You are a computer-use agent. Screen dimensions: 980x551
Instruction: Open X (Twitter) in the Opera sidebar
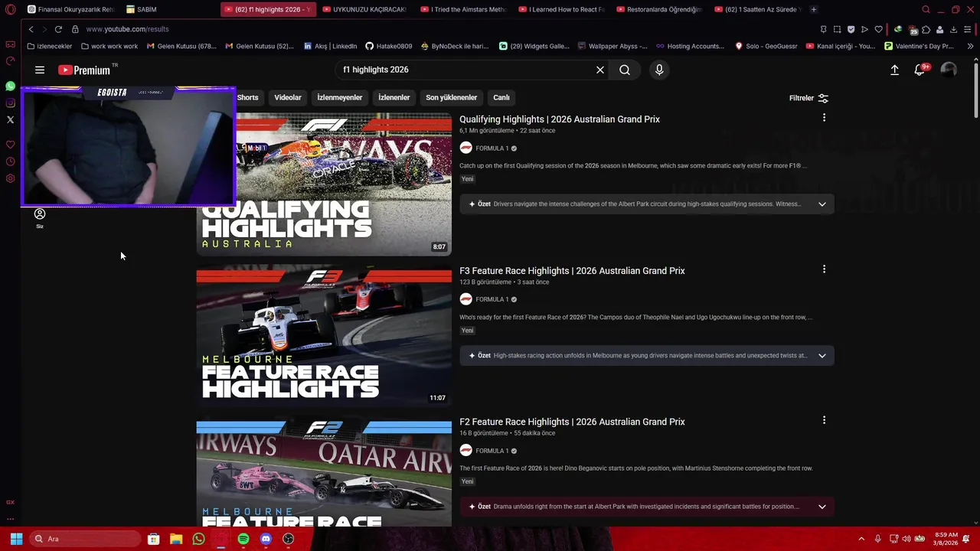10,120
